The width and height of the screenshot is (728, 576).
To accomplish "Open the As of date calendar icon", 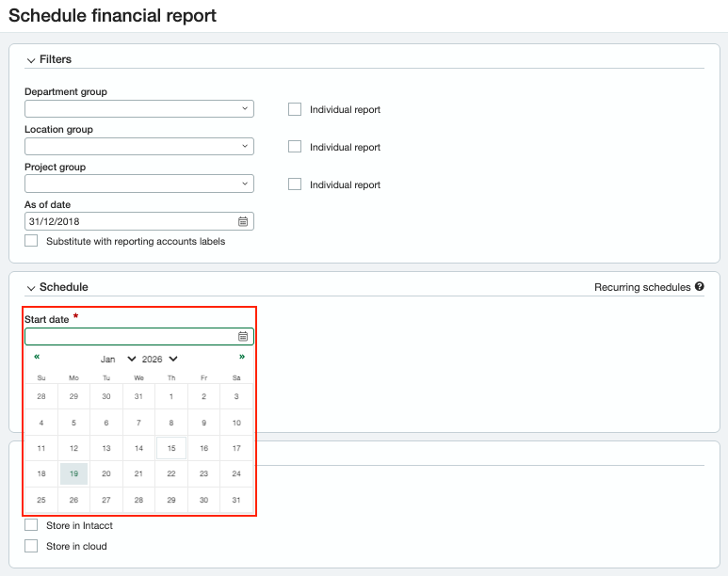I will click(242, 222).
